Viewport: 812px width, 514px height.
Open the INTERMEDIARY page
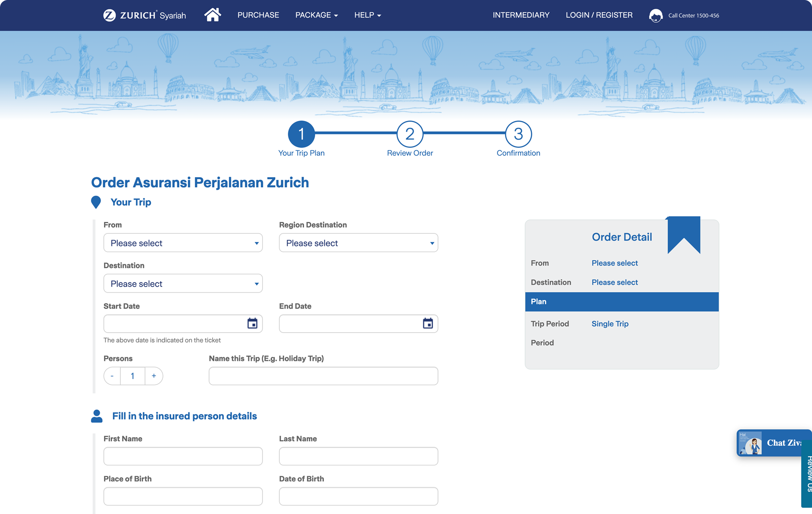(x=521, y=15)
